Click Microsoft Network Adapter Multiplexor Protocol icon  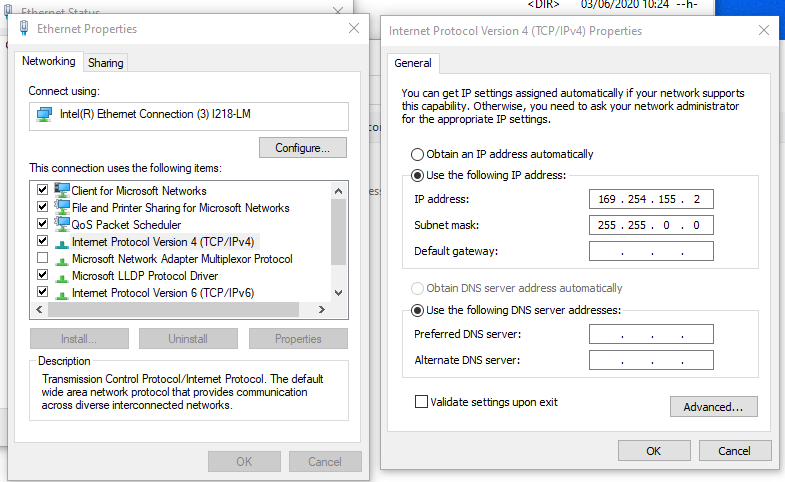point(62,259)
